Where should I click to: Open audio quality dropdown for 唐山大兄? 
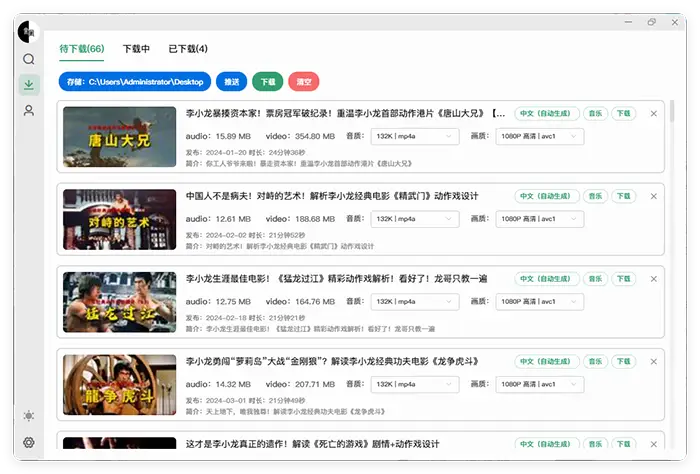tap(415, 136)
